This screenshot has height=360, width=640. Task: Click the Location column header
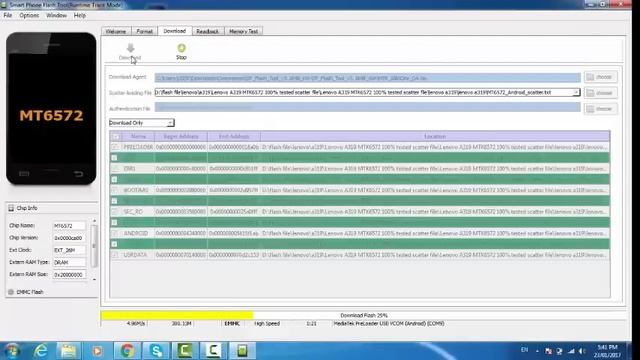coord(435,136)
